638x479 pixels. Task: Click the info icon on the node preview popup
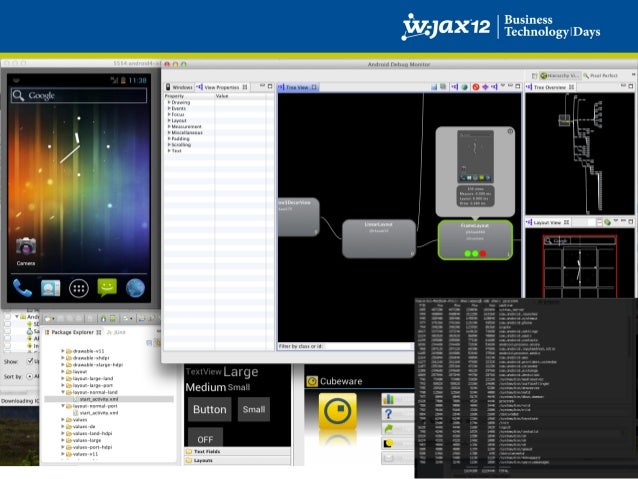point(510,131)
